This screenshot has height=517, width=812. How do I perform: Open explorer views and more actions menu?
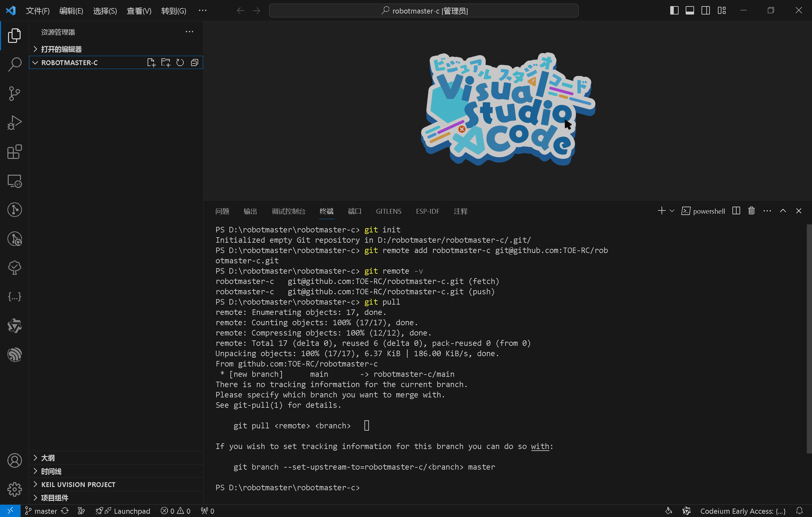(189, 32)
